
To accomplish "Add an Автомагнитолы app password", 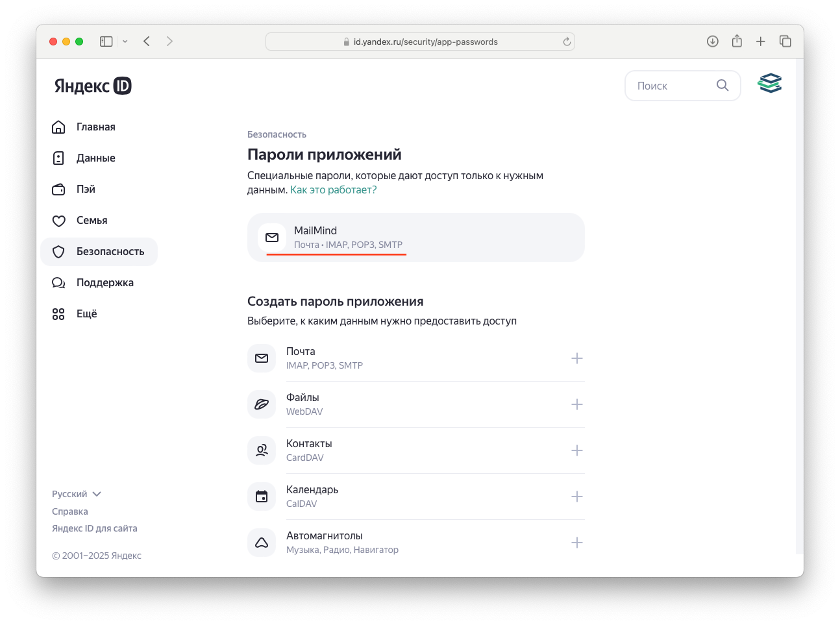I will 576,542.
